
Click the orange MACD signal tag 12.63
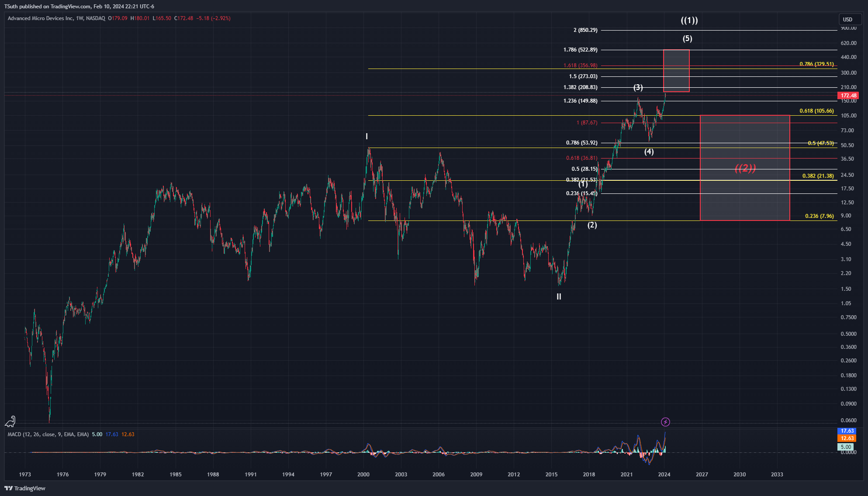tap(847, 438)
